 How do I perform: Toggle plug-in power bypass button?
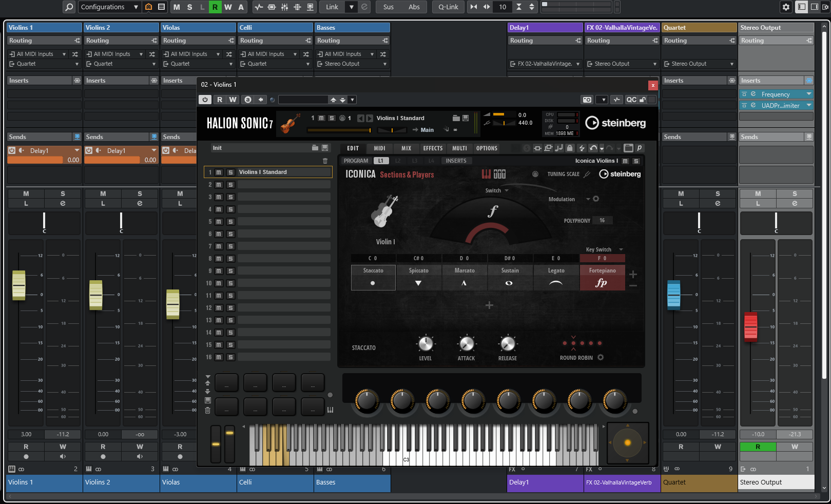(x=205, y=100)
